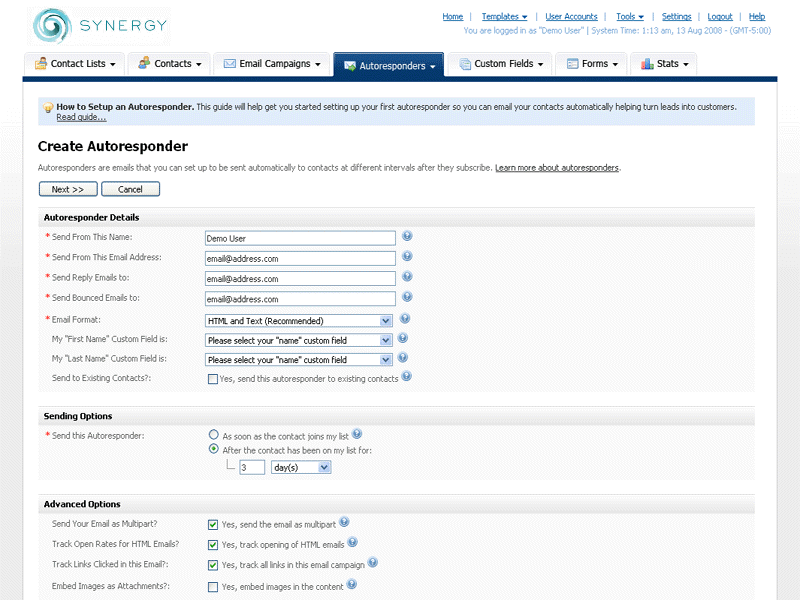Click the Send From This Email Address field
This screenshot has width=800, height=600.
coord(300,259)
